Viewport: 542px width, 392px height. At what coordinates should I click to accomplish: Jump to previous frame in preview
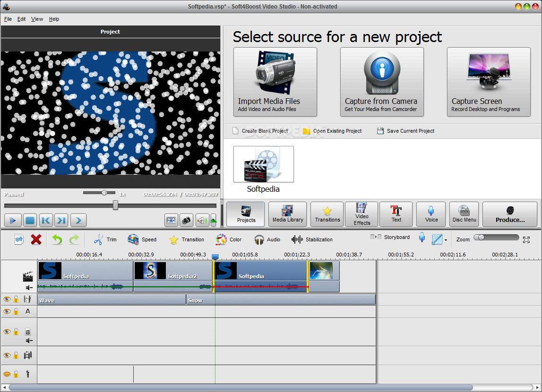point(46,221)
